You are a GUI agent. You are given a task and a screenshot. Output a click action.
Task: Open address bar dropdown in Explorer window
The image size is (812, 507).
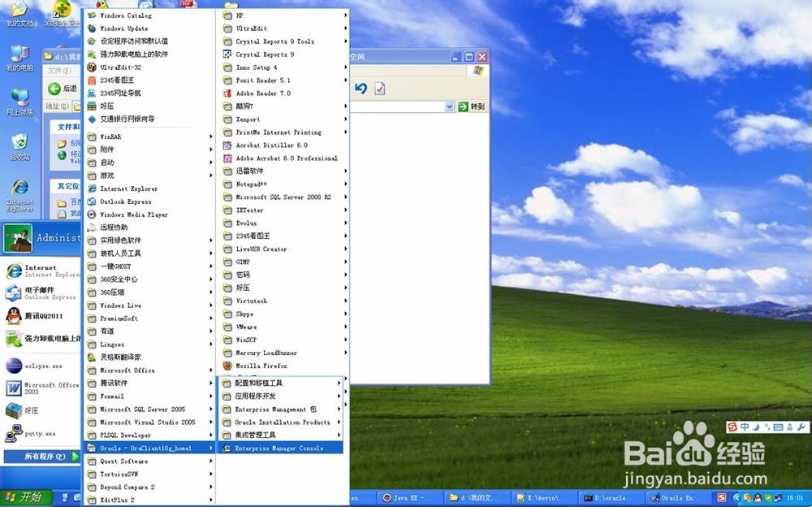(x=449, y=106)
